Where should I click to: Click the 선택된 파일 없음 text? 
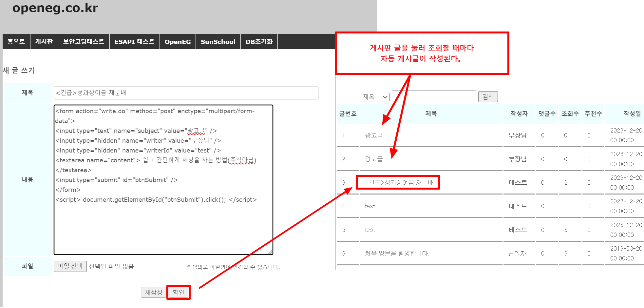click(111, 266)
